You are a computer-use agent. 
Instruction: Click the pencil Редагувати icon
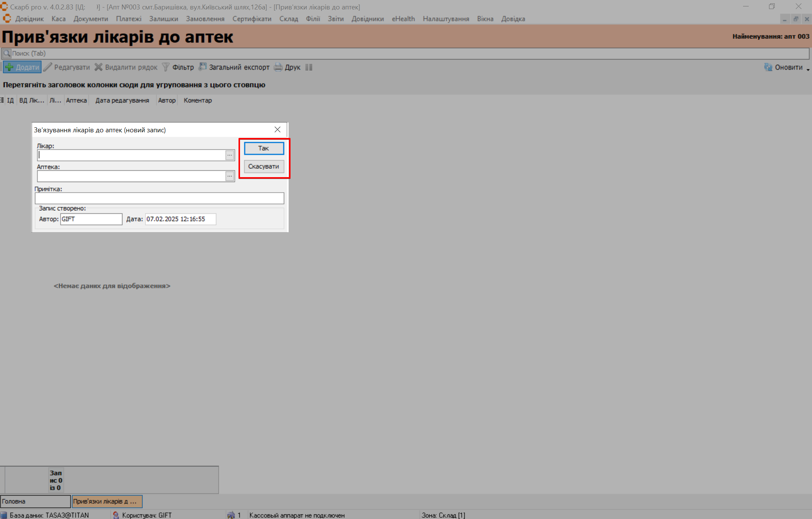[x=48, y=67]
